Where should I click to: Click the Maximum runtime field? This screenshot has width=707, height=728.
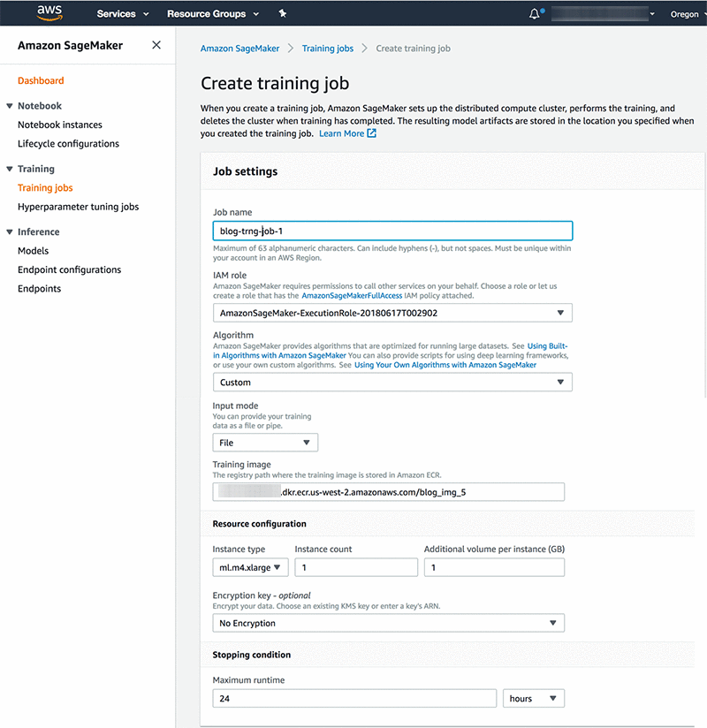coord(354,699)
